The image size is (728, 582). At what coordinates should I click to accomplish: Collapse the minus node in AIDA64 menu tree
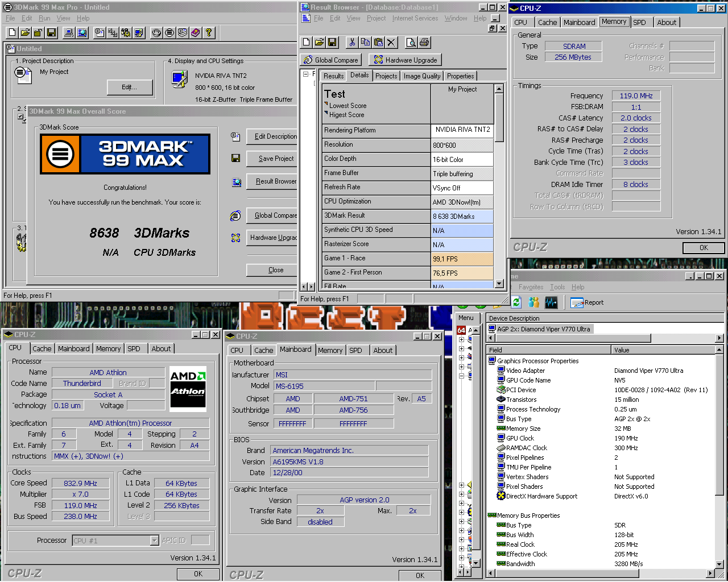(461, 376)
